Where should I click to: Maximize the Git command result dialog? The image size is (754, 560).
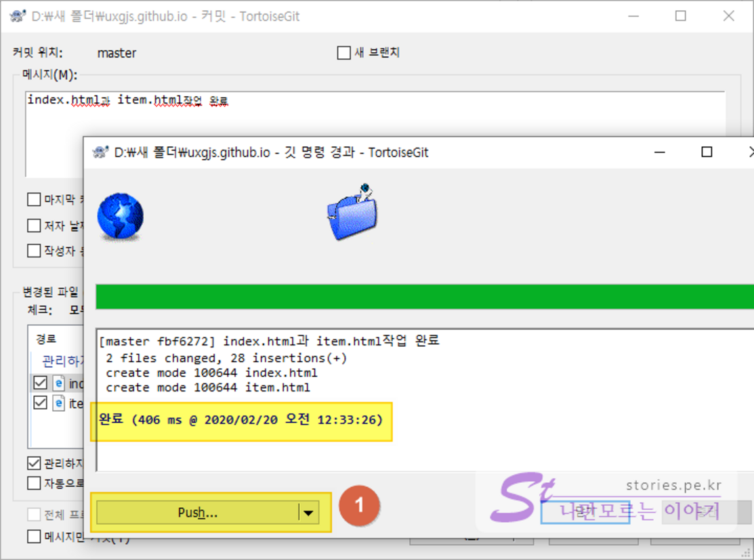pyautogui.click(x=707, y=152)
